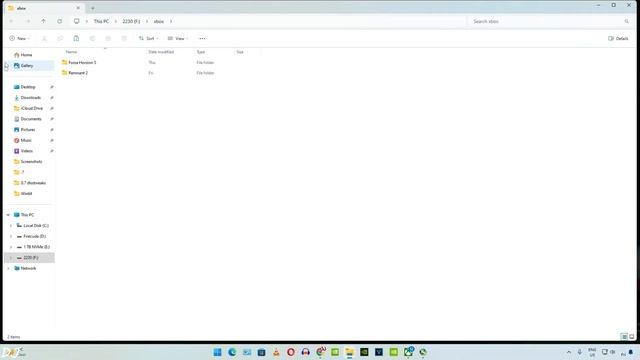Click the microphone tray icon
This screenshot has width=640, height=360.
pos(580,352)
